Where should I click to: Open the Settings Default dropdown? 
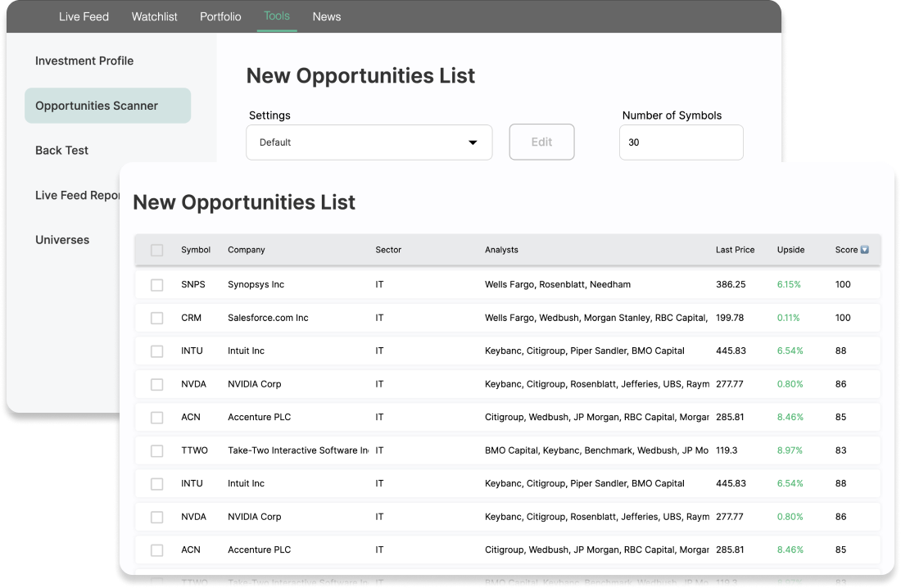[x=369, y=142]
